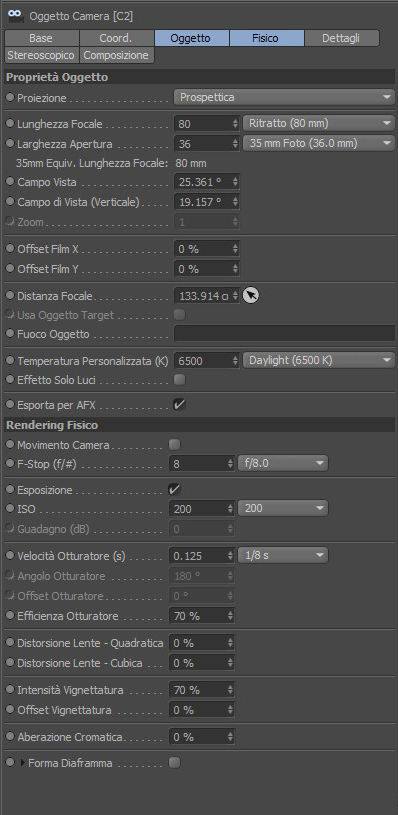
Task: Switch to the Coord. tab
Action: (x=116, y=38)
